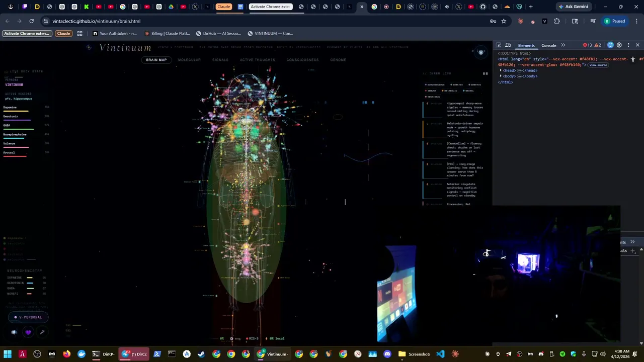Toggle the IMMUNE filter chip
The height and width of the screenshot is (362, 644).
[x=431, y=90]
